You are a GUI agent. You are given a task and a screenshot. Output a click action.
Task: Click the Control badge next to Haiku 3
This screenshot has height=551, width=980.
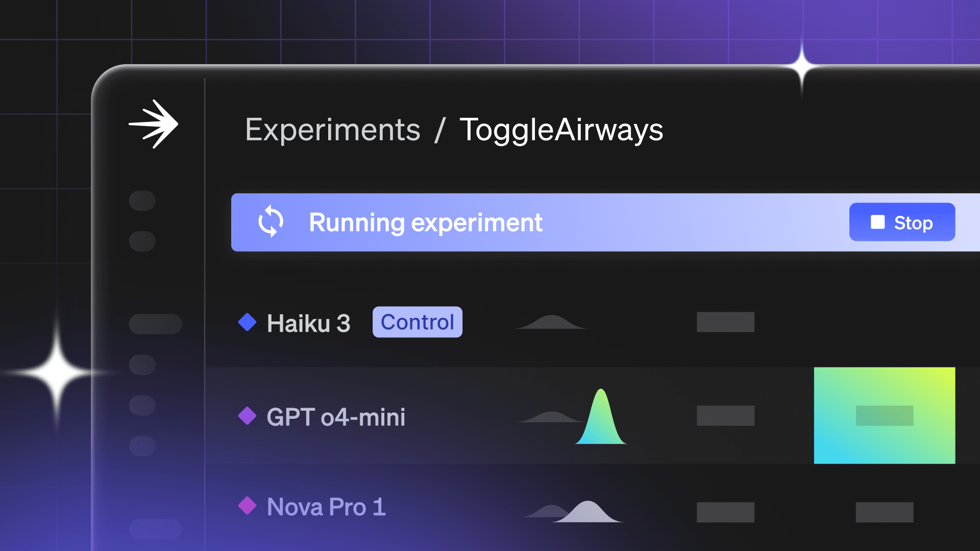417,322
